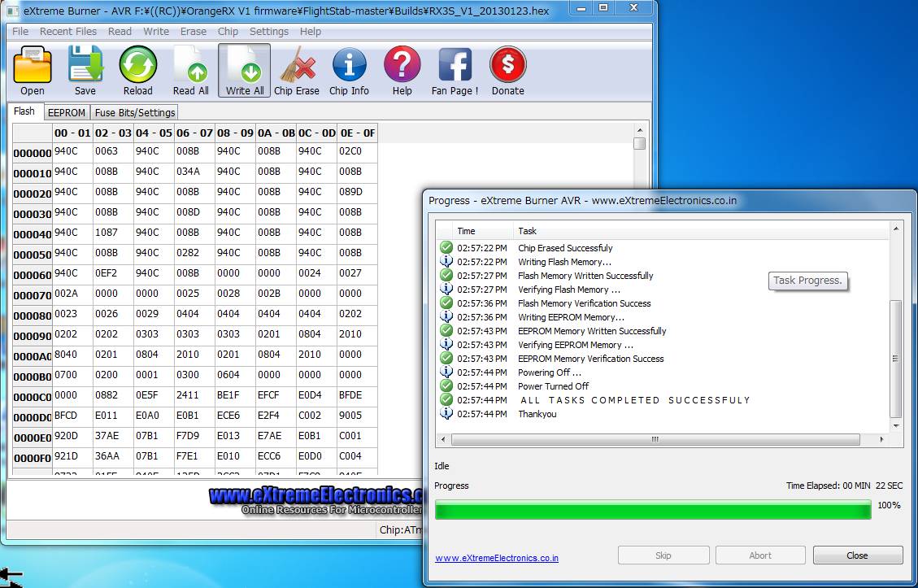Select 'EEPROM Memory Verification Success' row
This screenshot has width=918, height=588.
[x=662, y=359]
